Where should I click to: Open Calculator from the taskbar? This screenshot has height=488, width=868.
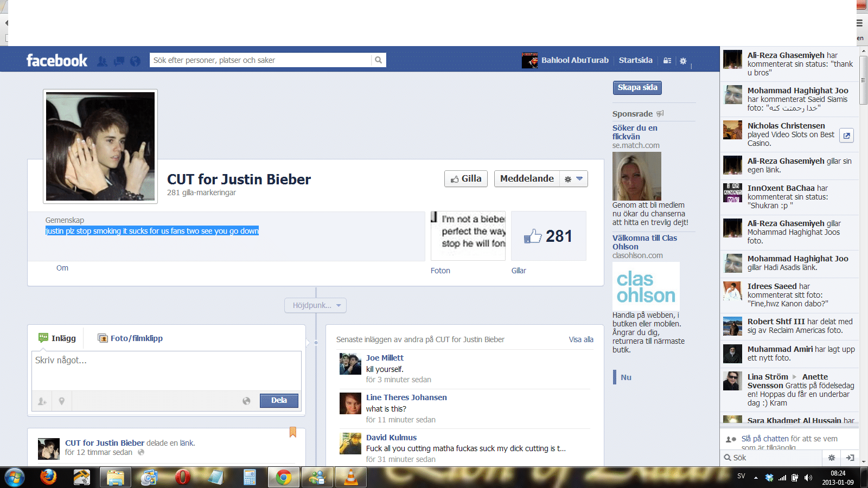coord(250,477)
